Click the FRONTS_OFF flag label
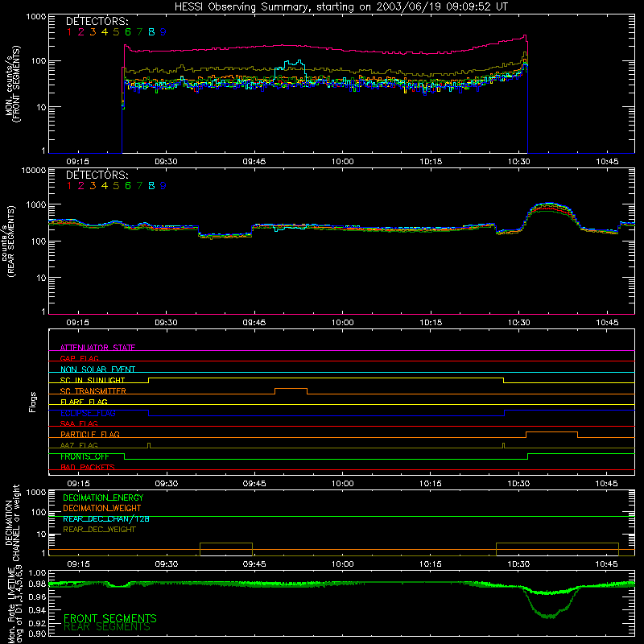This screenshot has height=644, width=644. 85,456
